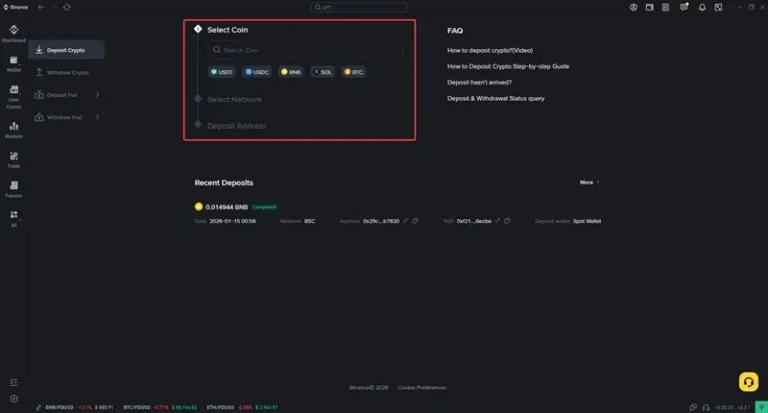
Task: Open the Trade sidebar icon
Action: pos(14,159)
